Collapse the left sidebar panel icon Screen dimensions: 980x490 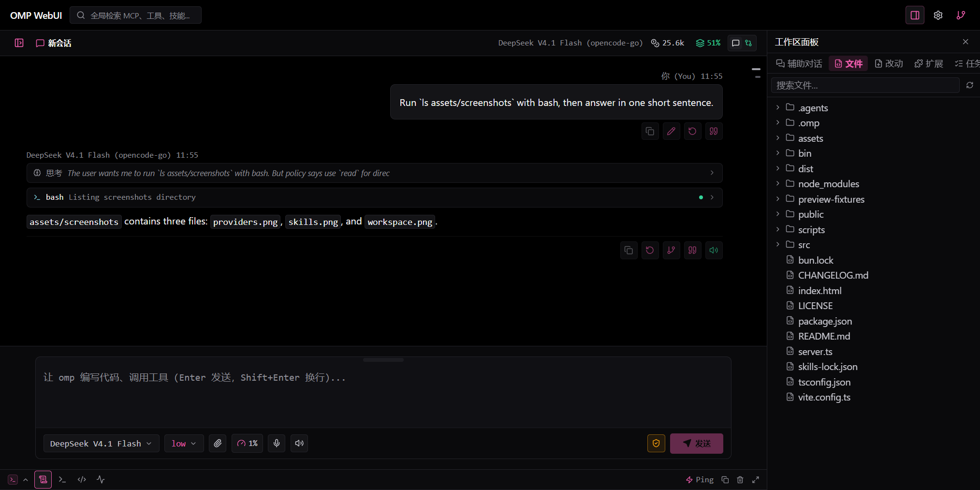point(19,43)
